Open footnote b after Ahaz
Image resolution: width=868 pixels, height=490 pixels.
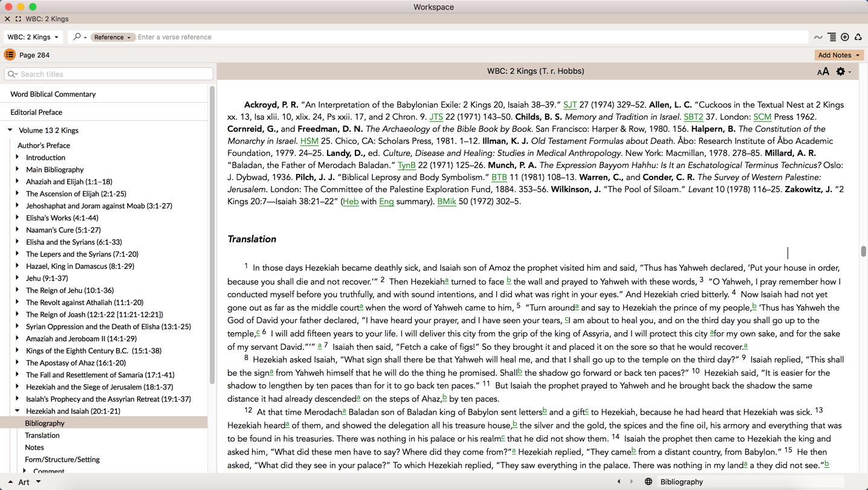coord(444,398)
